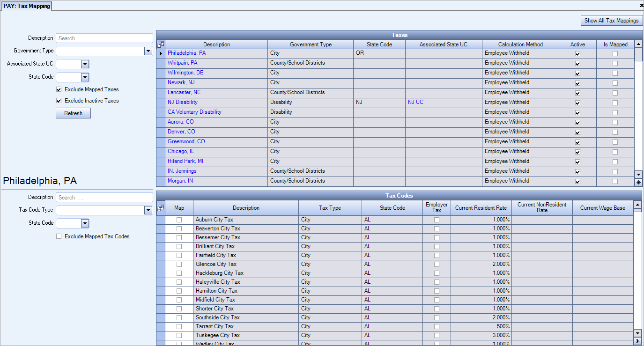This screenshot has height=346, width=644.
Task: Click the scroll-up arrow on the Taxes grid
Action: pyautogui.click(x=638, y=44)
